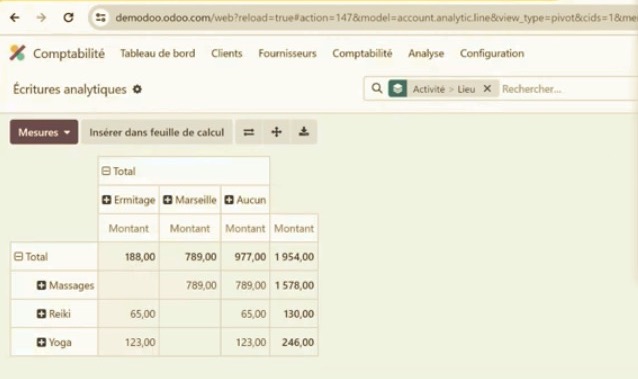Expand the Yoga row
Image resolution: width=638 pixels, height=379 pixels.
pyautogui.click(x=54, y=342)
